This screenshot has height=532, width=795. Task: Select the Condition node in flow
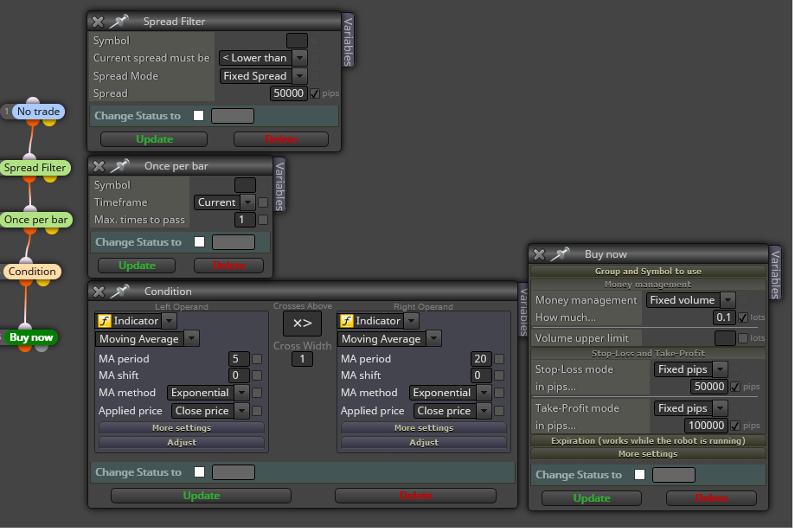[x=32, y=272]
